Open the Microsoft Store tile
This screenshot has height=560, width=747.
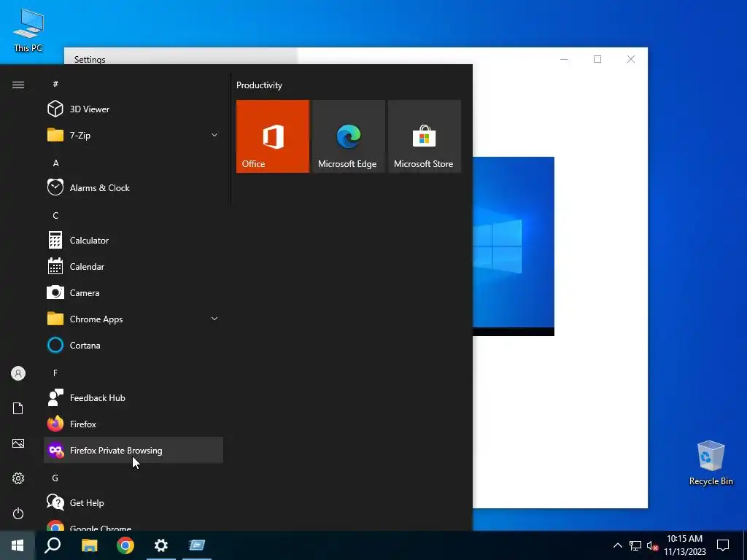coord(425,136)
